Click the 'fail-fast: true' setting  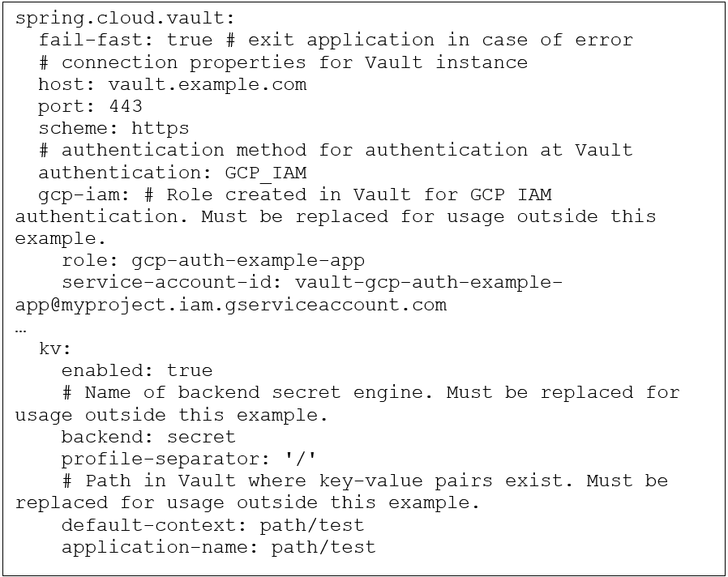pyautogui.click(x=125, y=40)
